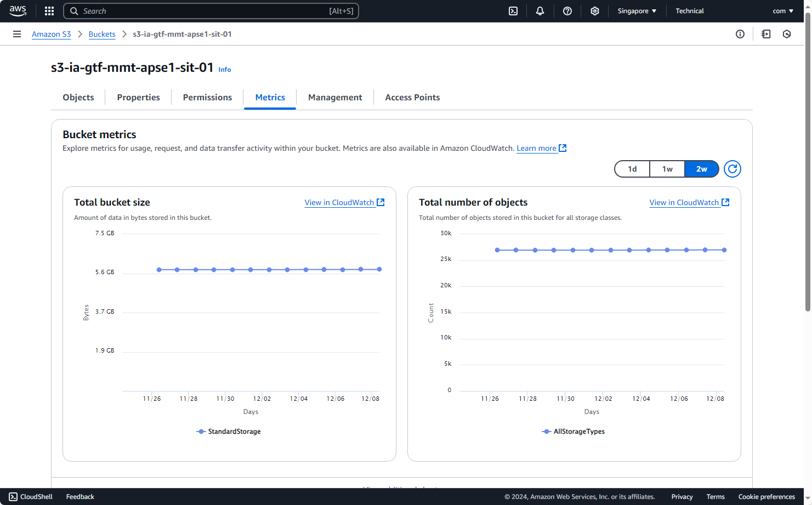This screenshot has height=505, width=812.
Task: Open the Terms footer link
Action: point(716,497)
